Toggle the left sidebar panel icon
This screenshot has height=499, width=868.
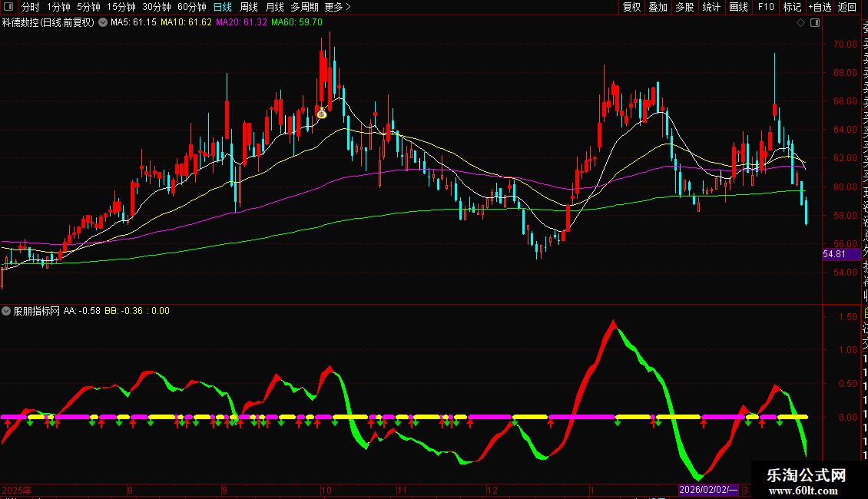coord(8,7)
